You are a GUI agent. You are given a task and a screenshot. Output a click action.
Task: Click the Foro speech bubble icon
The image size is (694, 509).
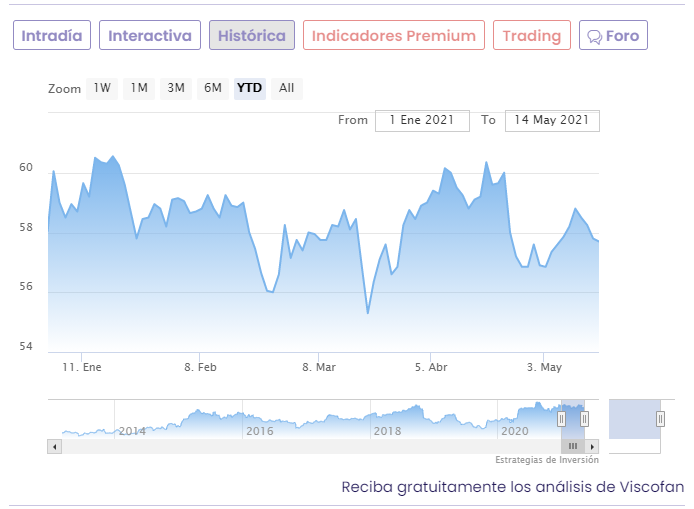click(x=594, y=37)
